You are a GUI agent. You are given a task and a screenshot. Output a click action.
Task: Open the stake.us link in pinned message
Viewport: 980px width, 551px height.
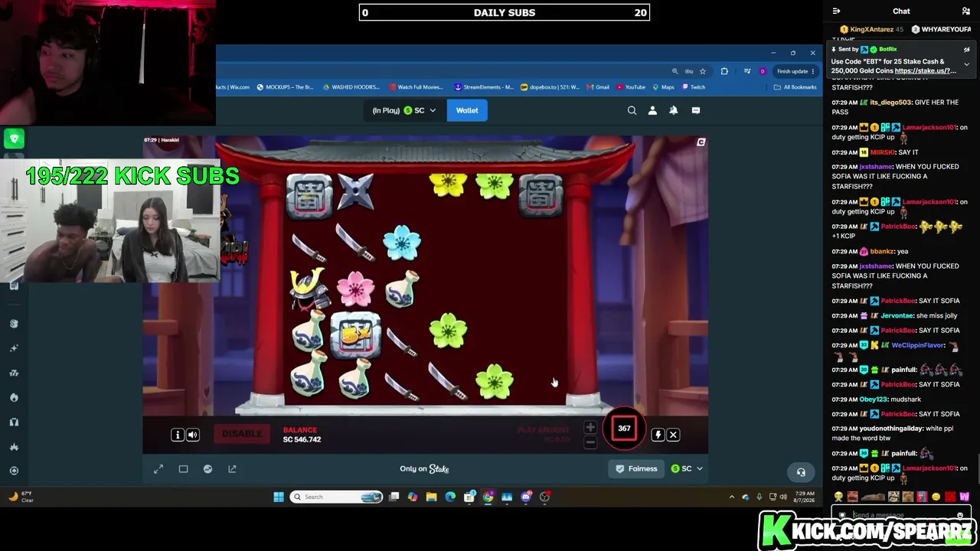point(925,70)
